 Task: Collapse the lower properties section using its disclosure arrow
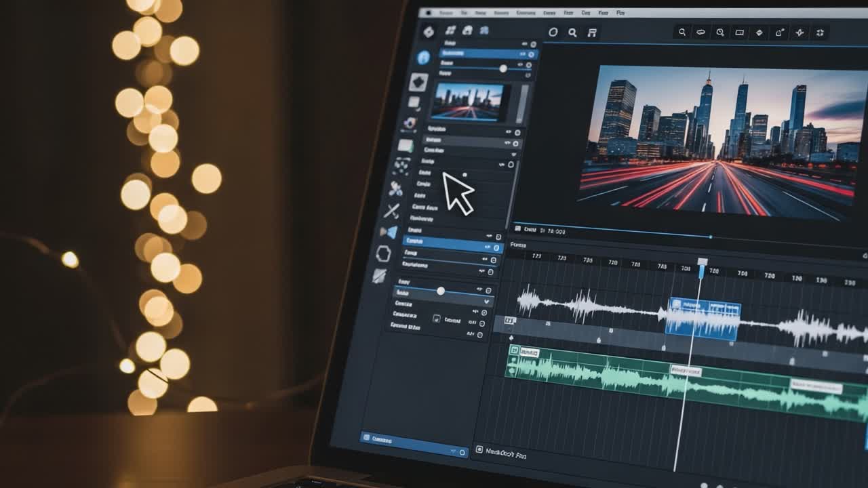(488, 300)
